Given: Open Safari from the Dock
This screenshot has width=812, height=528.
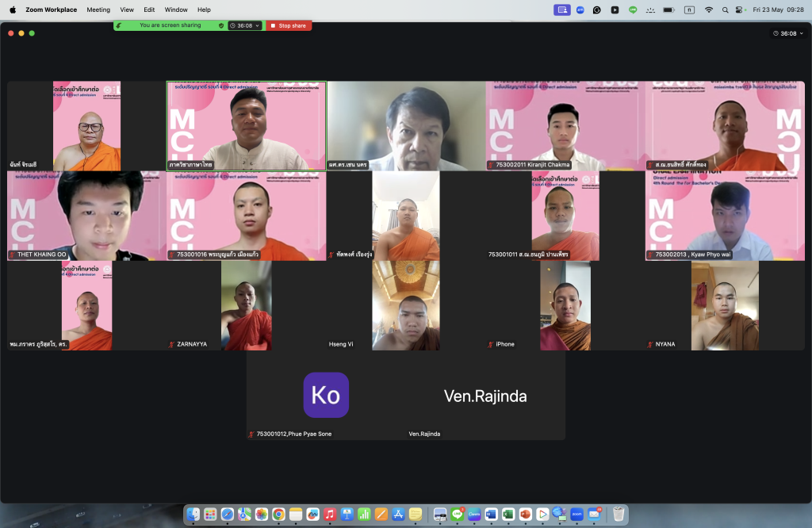Looking at the screenshot, I should point(228,514).
